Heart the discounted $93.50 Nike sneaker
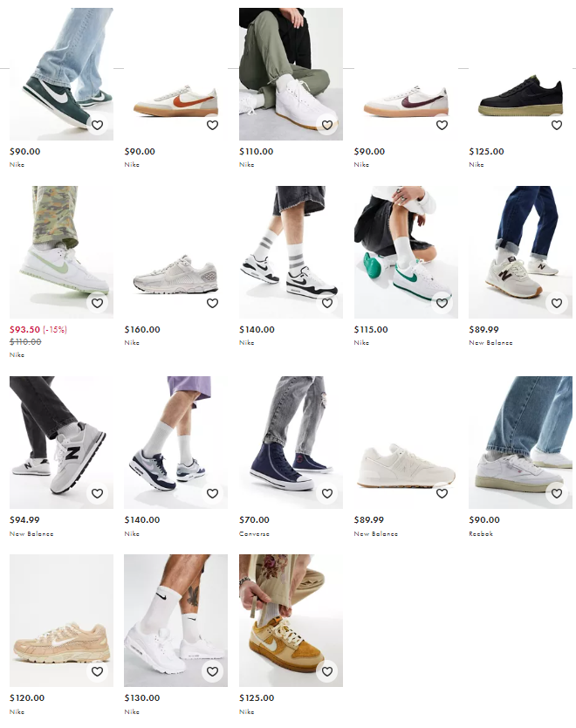The image size is (576, 728). pos(97,303)
